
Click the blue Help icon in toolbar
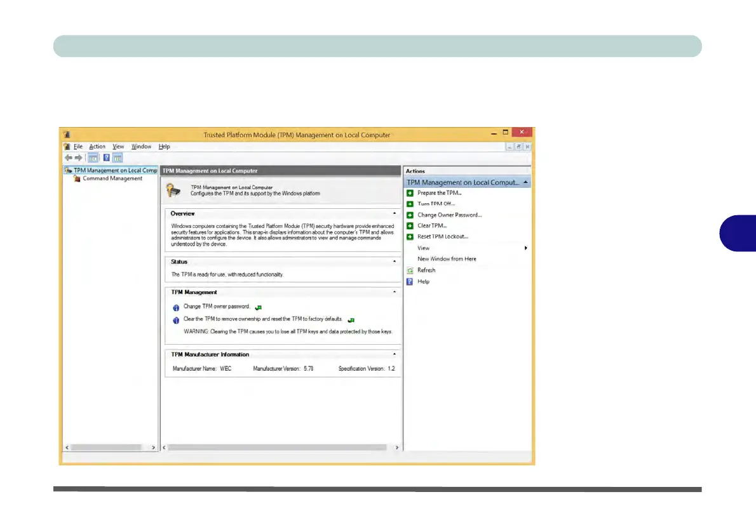pyautogui.click(x=107, y=158)
